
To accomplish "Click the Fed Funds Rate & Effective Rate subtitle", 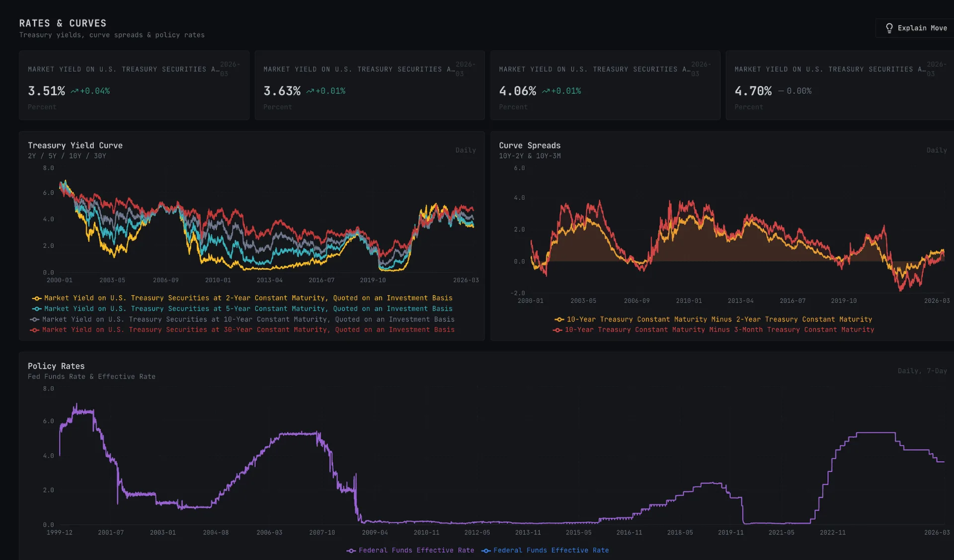I will 91,377.
